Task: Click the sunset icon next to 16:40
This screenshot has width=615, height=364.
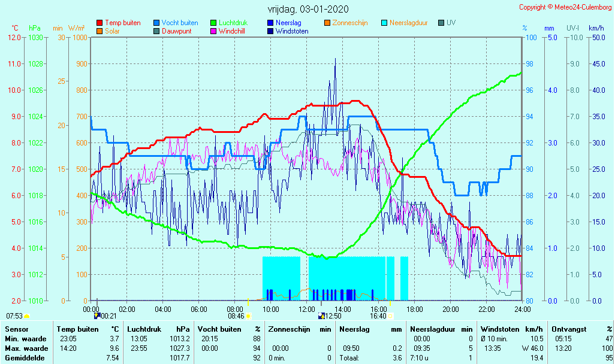Action: [x=390, y=316]
